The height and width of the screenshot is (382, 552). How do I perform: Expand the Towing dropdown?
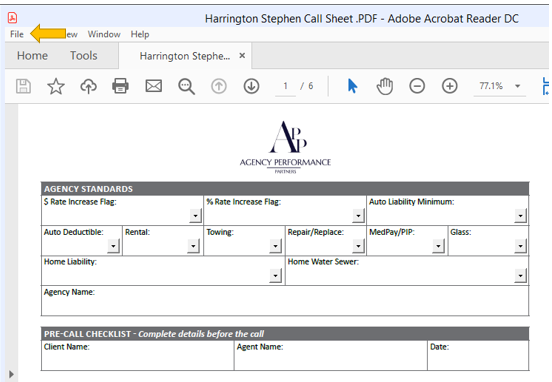click(275, 246)
